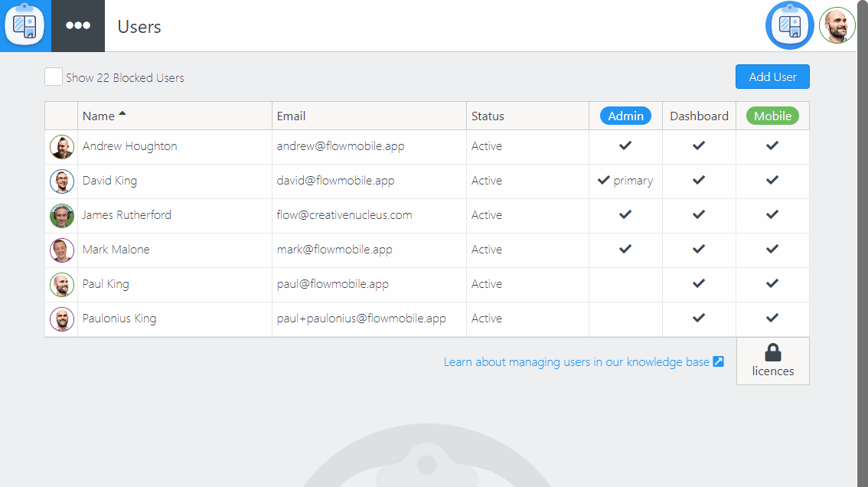The width and height of the screenshot is (868, 487).
Task: Enable the Show 22 Blocked Users checkbox
Action: [53, 77]
